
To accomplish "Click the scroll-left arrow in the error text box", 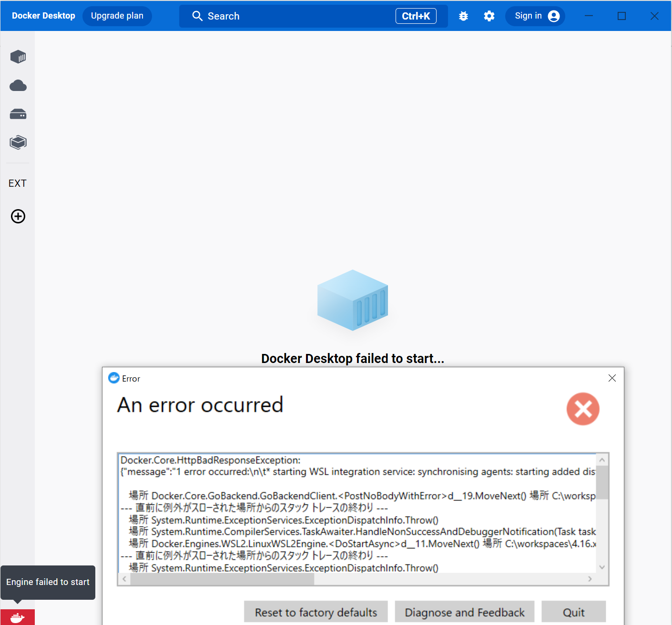I will (124, 579).
